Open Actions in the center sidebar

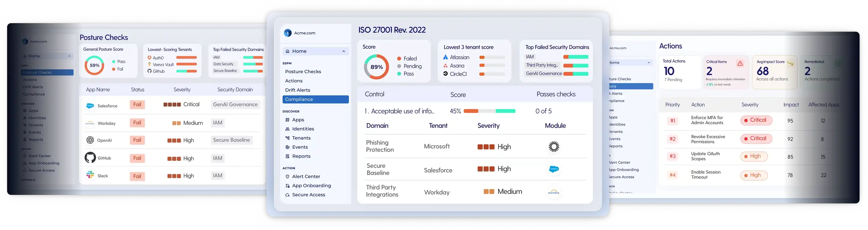[x=293, y=81]
